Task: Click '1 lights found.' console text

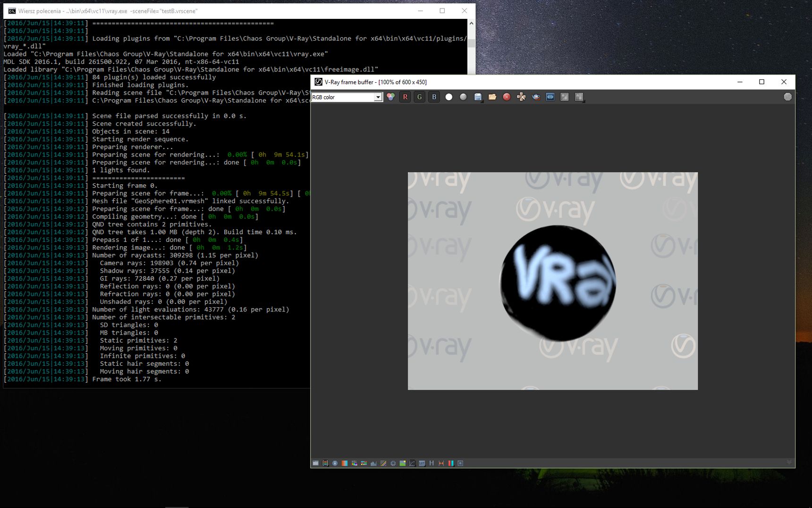Action: 121,170
